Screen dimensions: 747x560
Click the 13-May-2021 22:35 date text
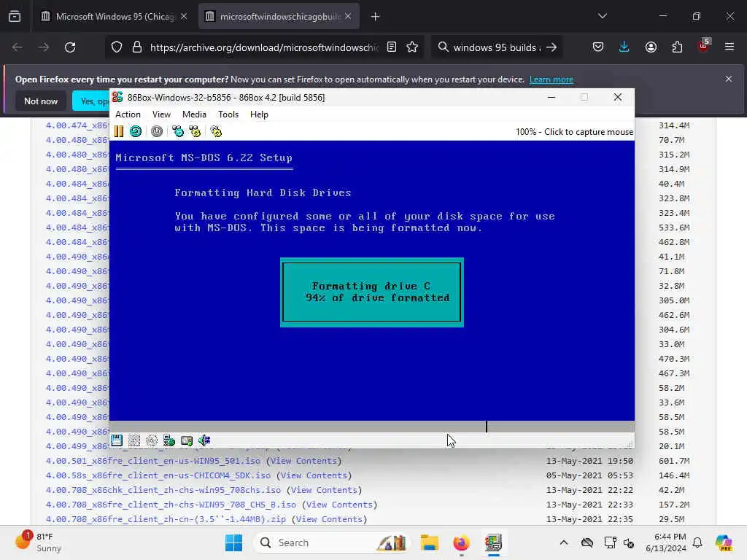[589, 519]
